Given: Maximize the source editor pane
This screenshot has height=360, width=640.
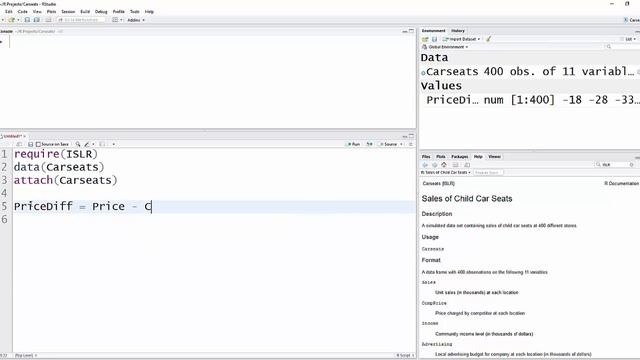Looking at the screenshot, I should click(x=411, y=136).
